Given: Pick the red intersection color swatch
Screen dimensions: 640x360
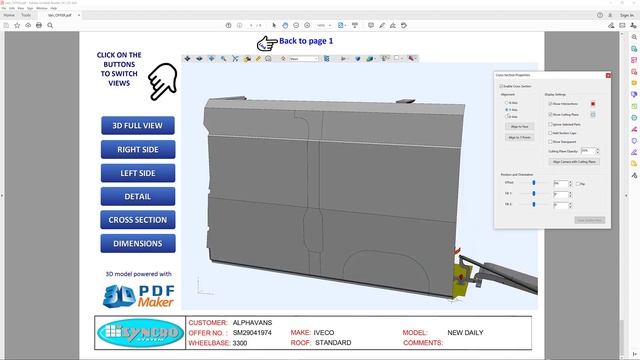Looking at the screenshot, I should (593, 104).
